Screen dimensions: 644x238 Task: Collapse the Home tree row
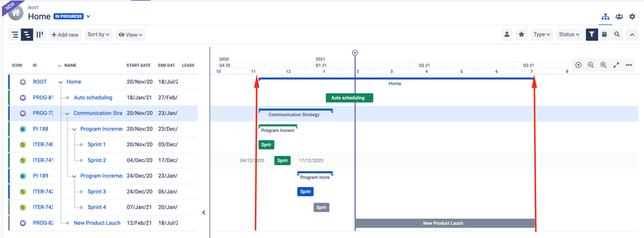click(61, 82)
